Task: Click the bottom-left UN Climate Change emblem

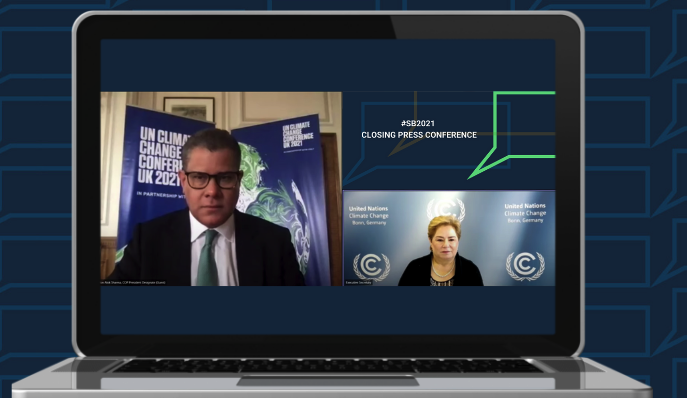Action: (x=372, y=267)
